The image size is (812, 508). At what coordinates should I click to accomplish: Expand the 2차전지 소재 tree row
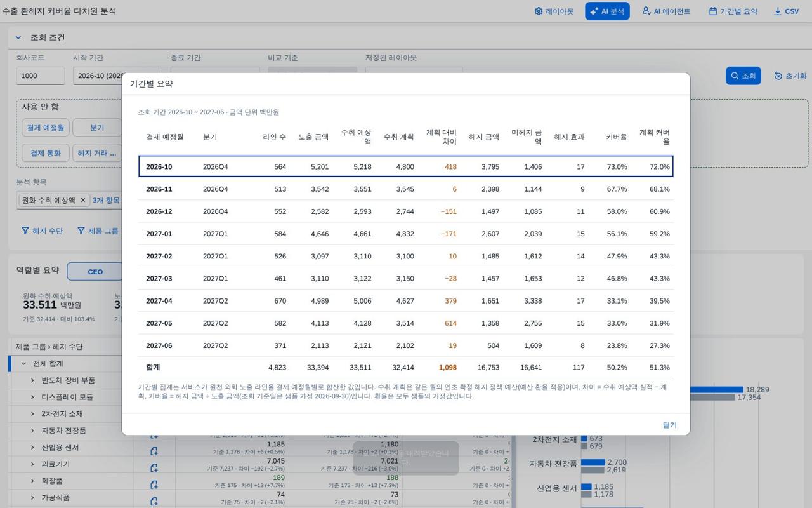(x=32, y=413)
